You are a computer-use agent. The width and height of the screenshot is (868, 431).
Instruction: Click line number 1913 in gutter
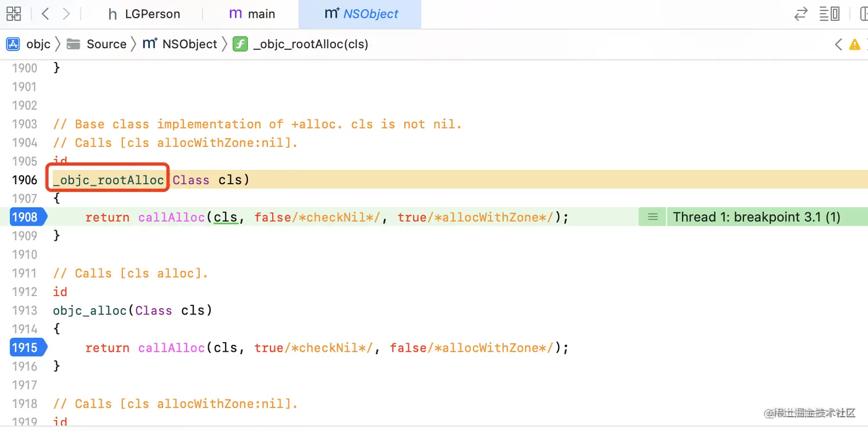[25, 310]
